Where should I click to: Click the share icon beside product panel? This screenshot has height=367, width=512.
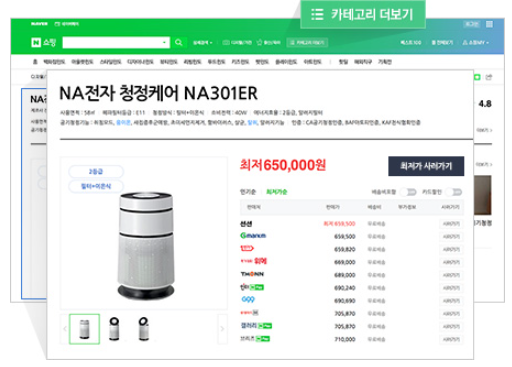pyautogui.click(x=488, y=77)
